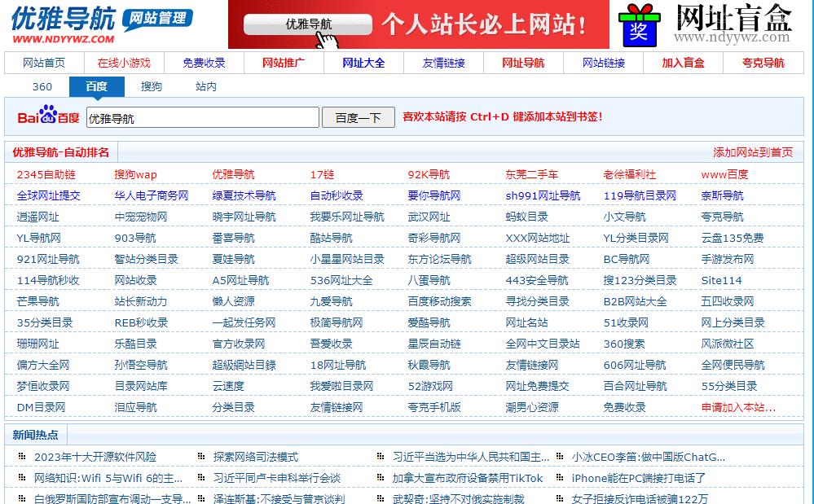
Task: Open 逍遥网址 link
Action: pyautogui.click(x=38, y=217)
